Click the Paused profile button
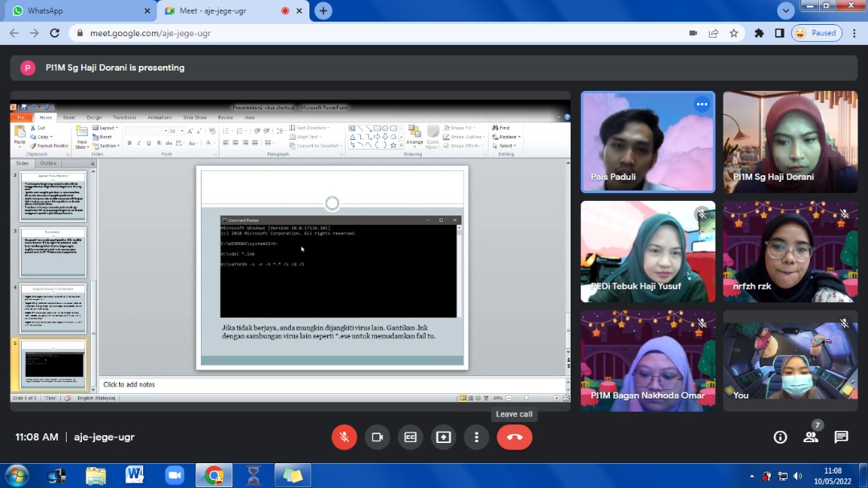 click(816, 33)
